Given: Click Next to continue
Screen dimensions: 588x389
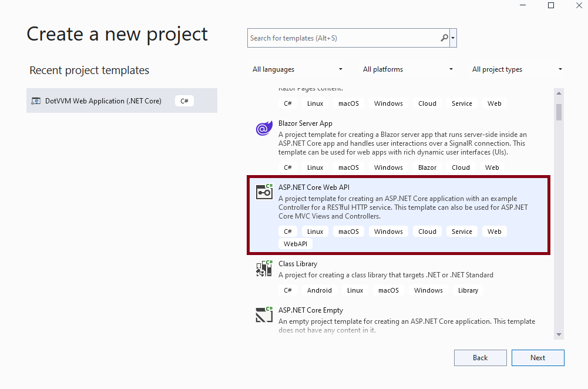Looking at the screenshot, I should click(x=537, y=358).
